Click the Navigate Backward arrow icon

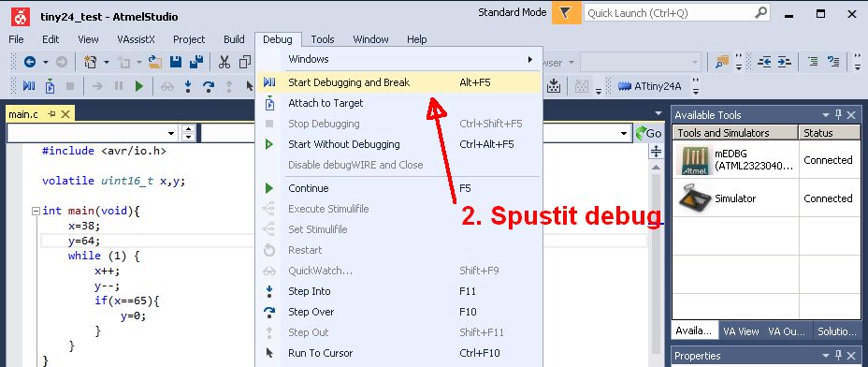30,62
